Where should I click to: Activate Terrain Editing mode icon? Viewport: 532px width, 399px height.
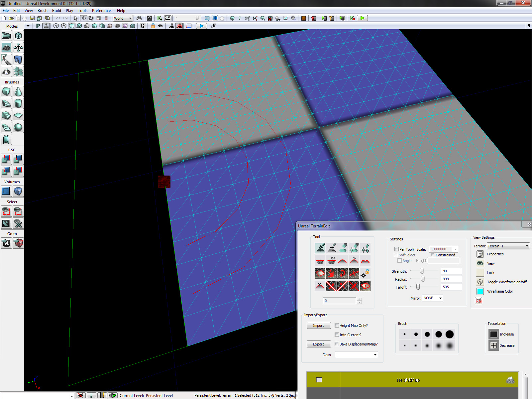[6, 48]
